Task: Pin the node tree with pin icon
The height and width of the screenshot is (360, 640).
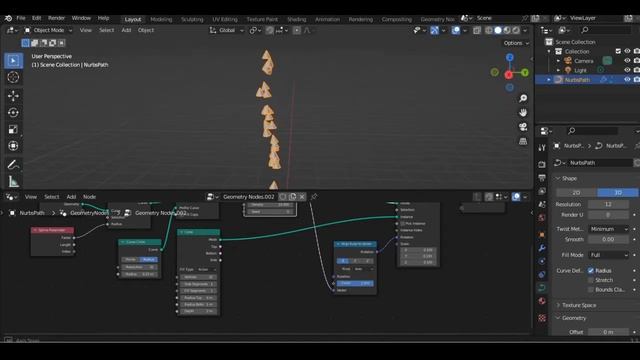Action: (x=314, y=197)
